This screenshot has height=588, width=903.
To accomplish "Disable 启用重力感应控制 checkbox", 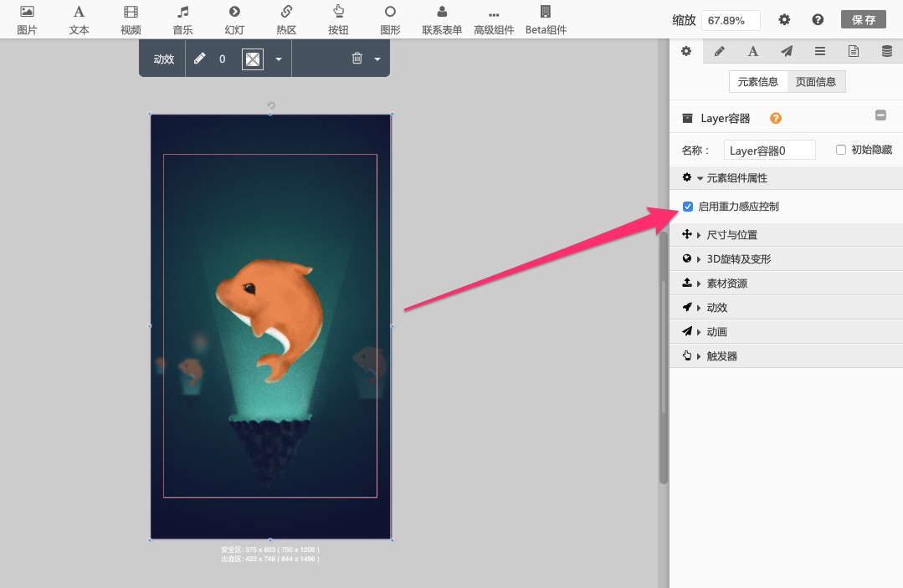I will point(688,207).
